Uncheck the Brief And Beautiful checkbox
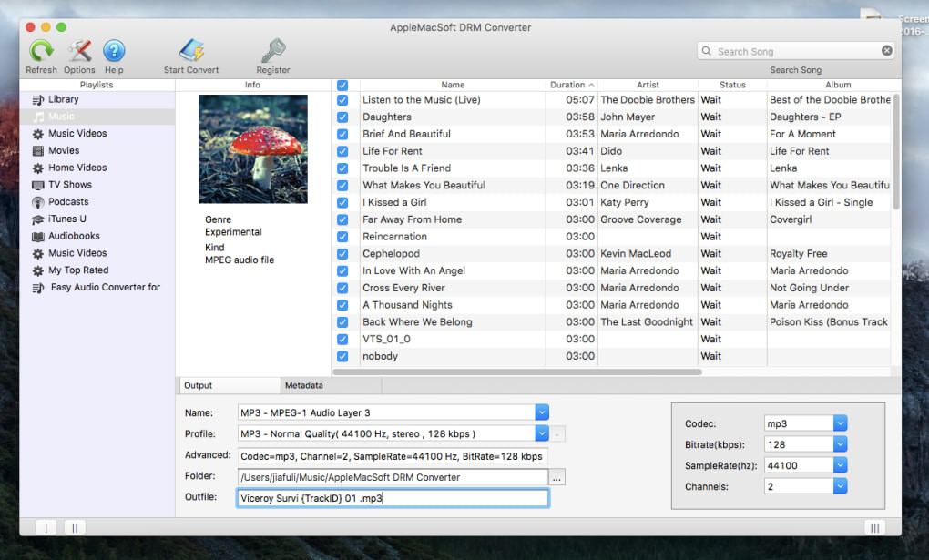 click(342, 135)
